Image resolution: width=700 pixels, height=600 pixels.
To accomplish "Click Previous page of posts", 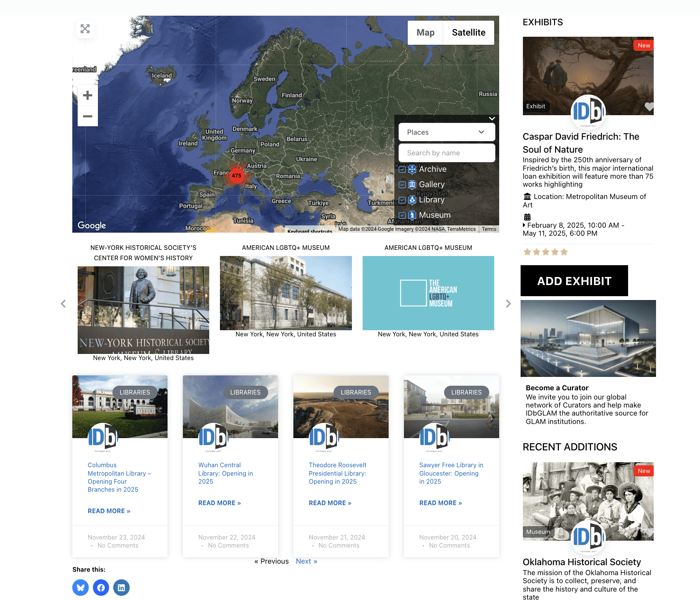I will pos(272,561).
